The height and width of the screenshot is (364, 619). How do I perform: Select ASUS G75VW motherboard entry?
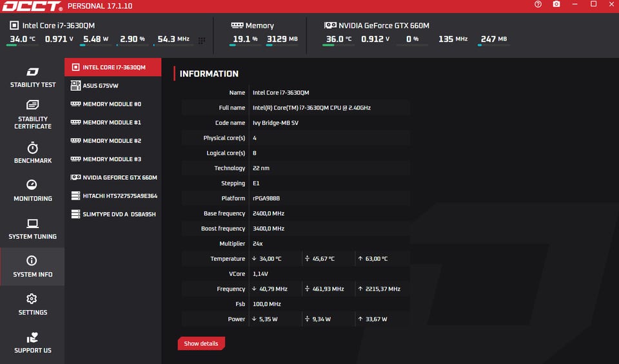point(113,86)
